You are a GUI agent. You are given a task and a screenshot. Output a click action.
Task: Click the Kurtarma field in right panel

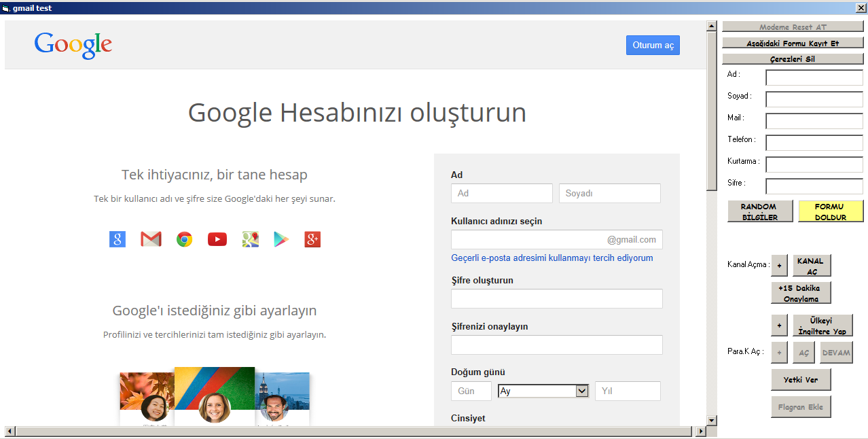click(x=814, y=164)
